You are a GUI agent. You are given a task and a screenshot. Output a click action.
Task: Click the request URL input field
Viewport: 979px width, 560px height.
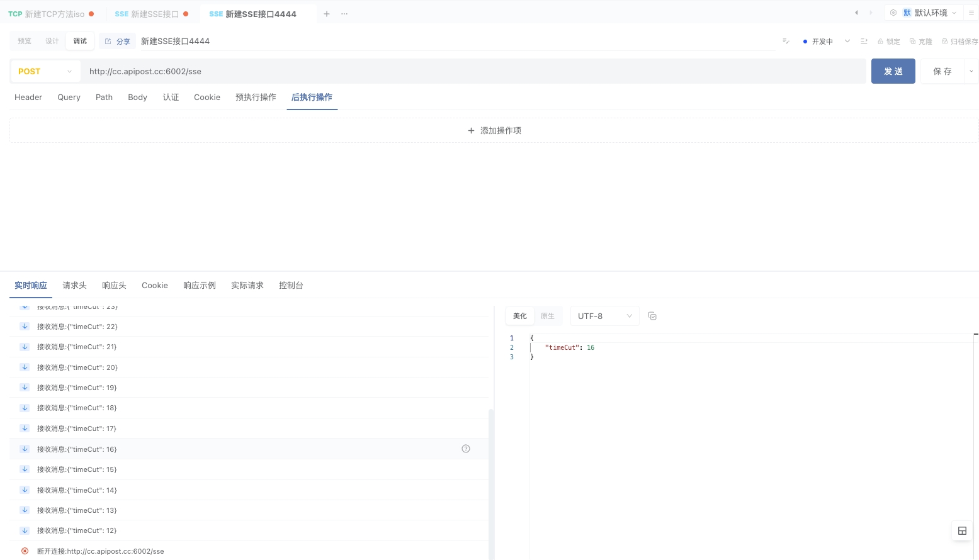click(x=474, y=71)
